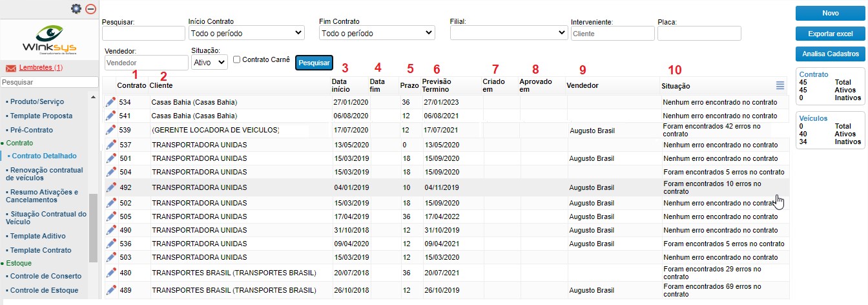This screenshot has height=305, width=868.
Task: Open the Fim Contrato period dropdown
Action: tap(377, 33)
